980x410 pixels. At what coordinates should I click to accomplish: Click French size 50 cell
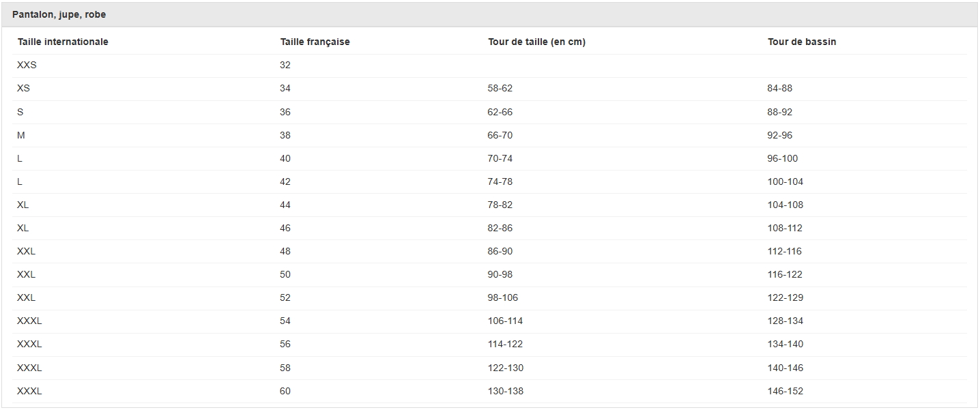(285, 274)
